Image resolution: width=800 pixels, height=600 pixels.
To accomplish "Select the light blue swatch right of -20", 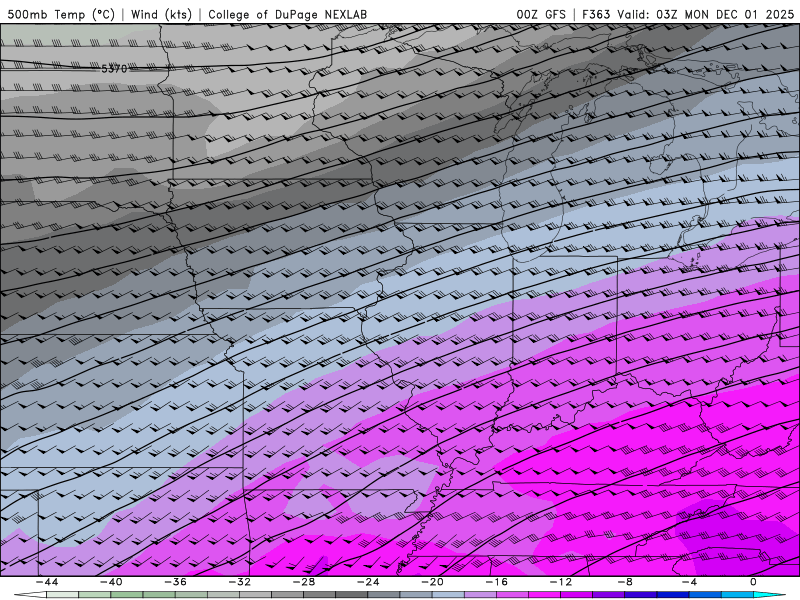I will pyautogui.click(x=448, y=595).
